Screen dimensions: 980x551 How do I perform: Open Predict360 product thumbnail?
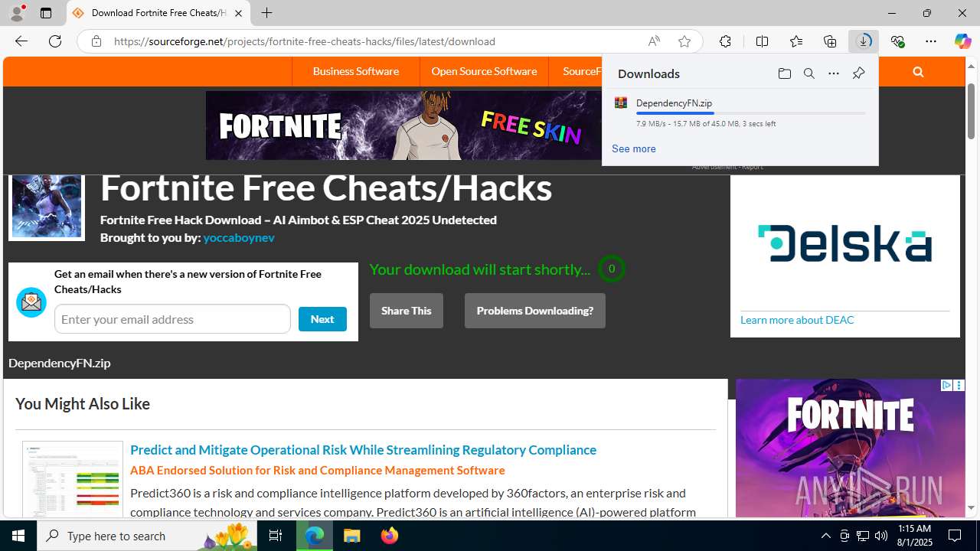[73, 480]
